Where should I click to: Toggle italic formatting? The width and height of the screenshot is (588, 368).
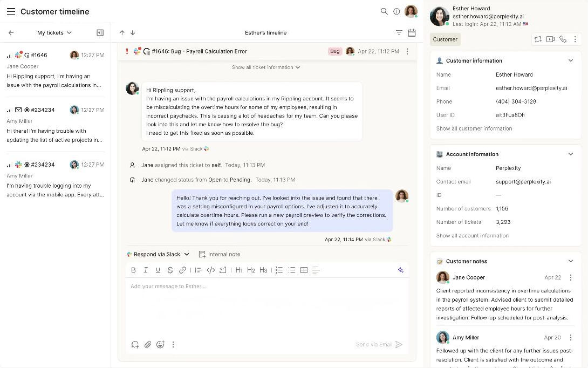coord(146,270)
